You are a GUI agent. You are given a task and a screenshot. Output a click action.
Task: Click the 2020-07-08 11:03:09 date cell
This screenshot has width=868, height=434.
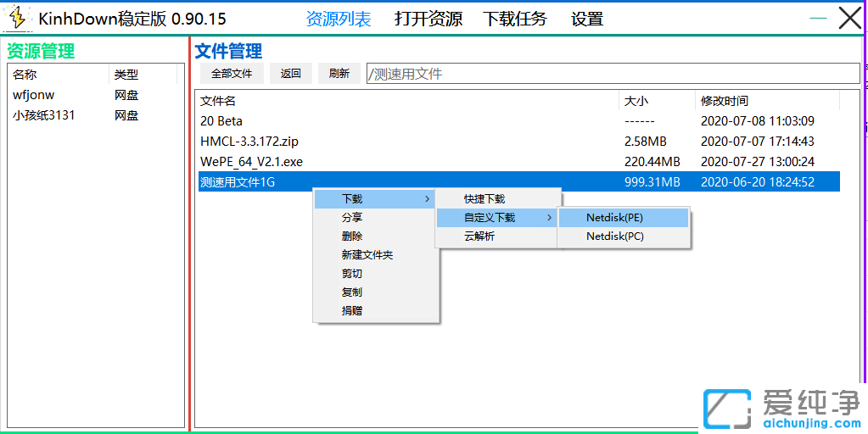(758, 121)
